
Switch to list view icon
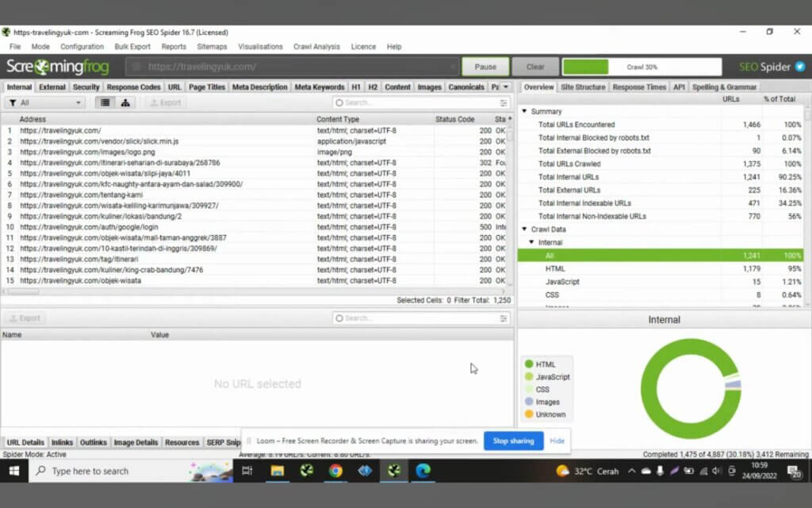click(105, 102)
